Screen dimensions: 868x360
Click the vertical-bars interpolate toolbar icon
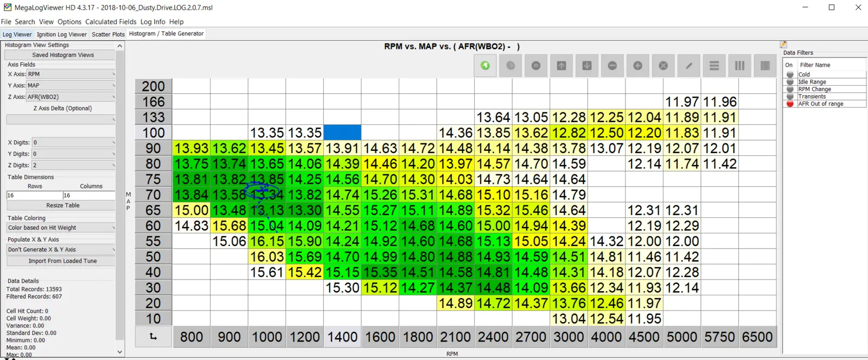click(740, 66)
